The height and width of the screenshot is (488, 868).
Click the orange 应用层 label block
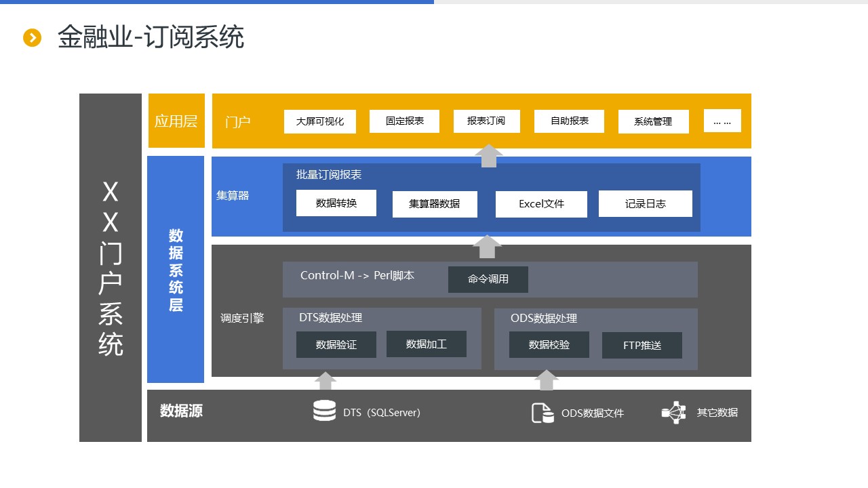(176, 121)
